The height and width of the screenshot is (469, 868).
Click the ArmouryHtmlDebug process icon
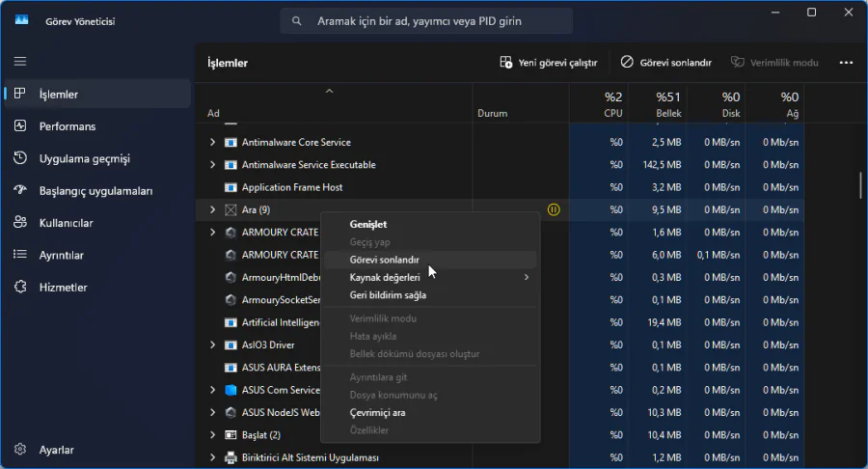[x=231, y=277]
